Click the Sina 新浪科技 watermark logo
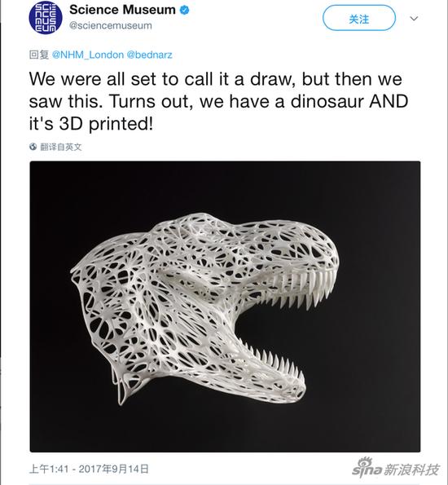 click(x=396, y=468)
